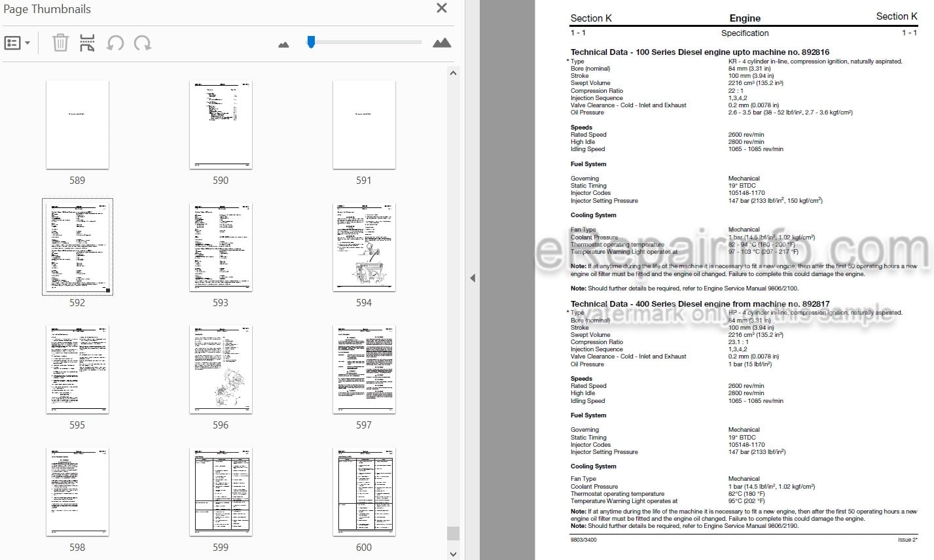Select page 590 thumbnail
The width and height of the screenshot is (934, 560).
click(221, 125)
